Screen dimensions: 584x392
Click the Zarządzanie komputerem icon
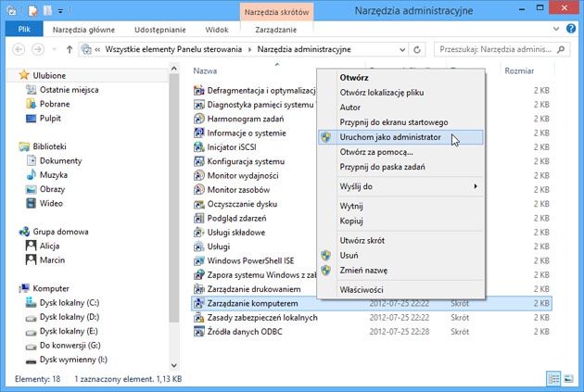click(x=199, y=303)
